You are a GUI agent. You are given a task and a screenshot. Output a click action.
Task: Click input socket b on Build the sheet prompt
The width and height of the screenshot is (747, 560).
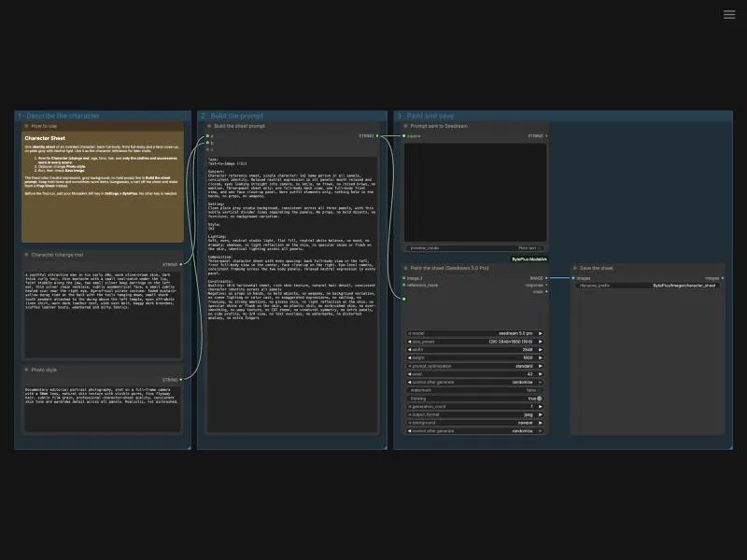207,143
